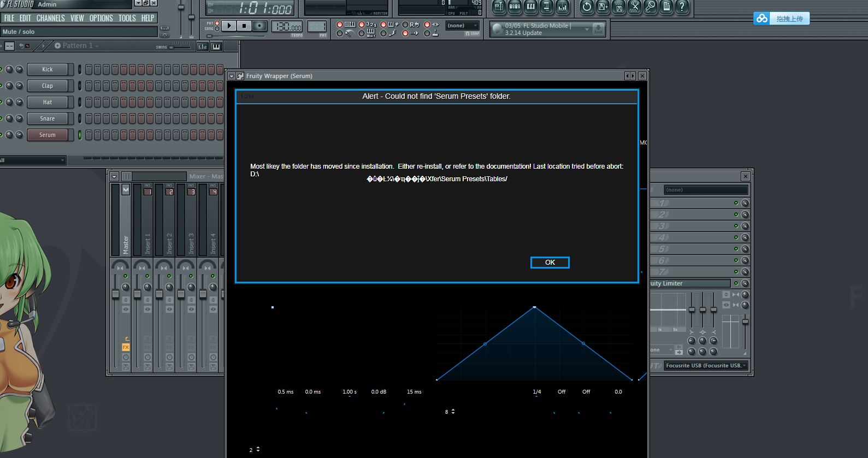Open the news panel dropdown arrow

pos(587,29)
